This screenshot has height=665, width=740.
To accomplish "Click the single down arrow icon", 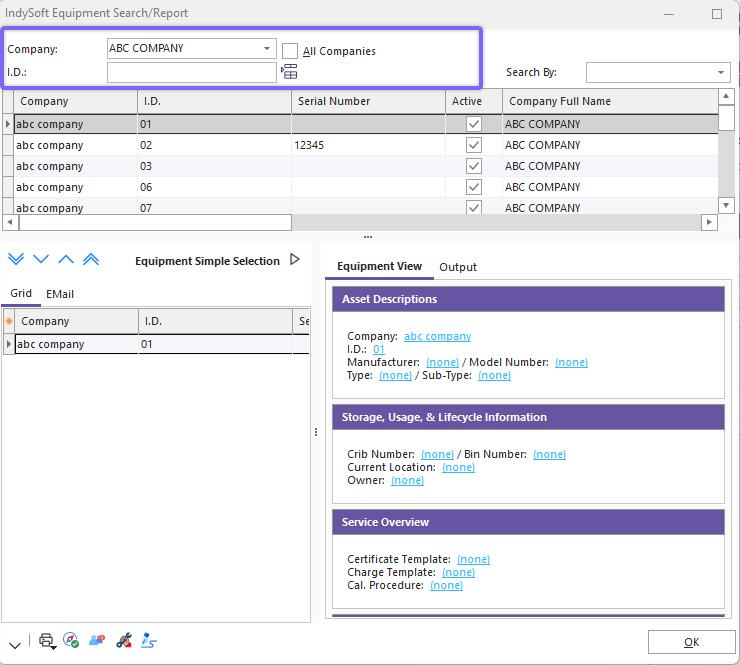I will (41, 260).
